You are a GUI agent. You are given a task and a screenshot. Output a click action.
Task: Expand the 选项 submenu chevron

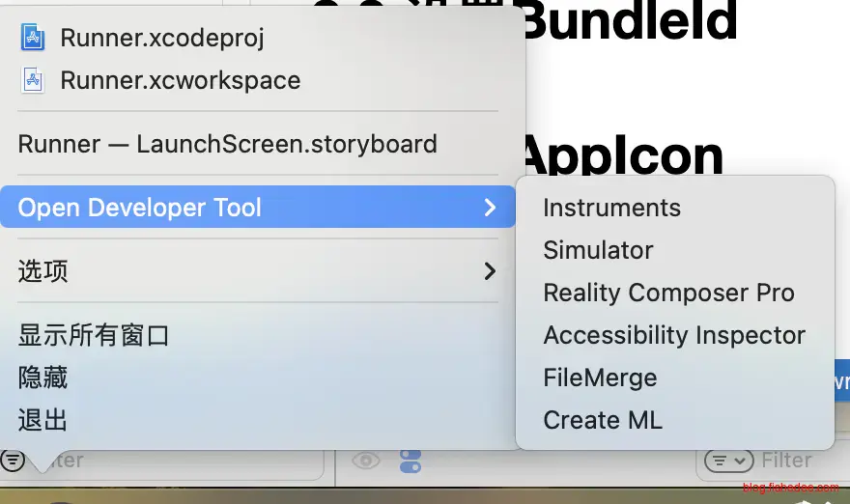coord(490,271)
